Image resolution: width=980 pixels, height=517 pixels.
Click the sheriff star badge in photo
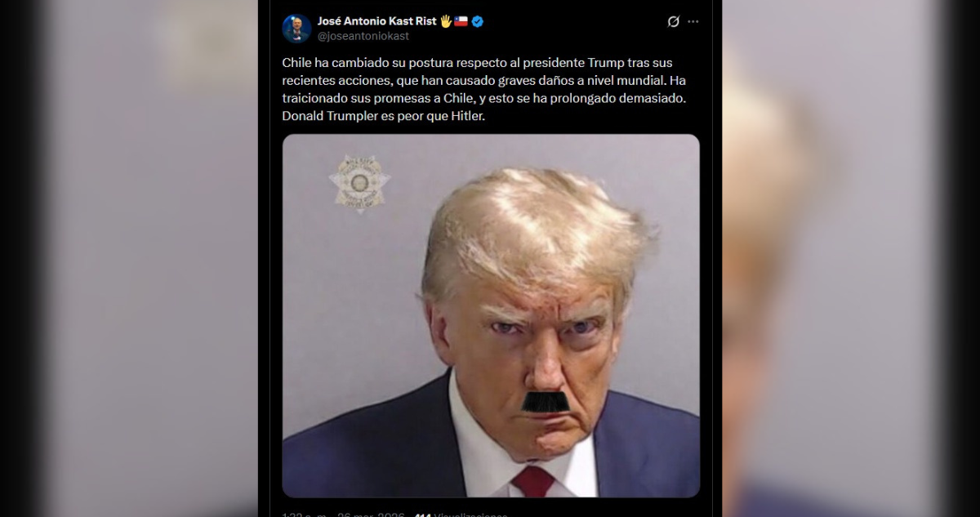[x=359, y=185]
